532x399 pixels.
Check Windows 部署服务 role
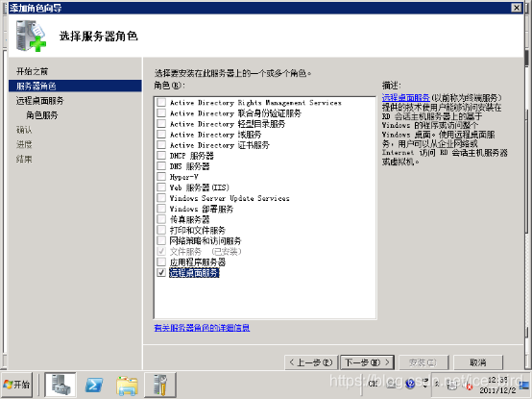click(x=161, y=209)
